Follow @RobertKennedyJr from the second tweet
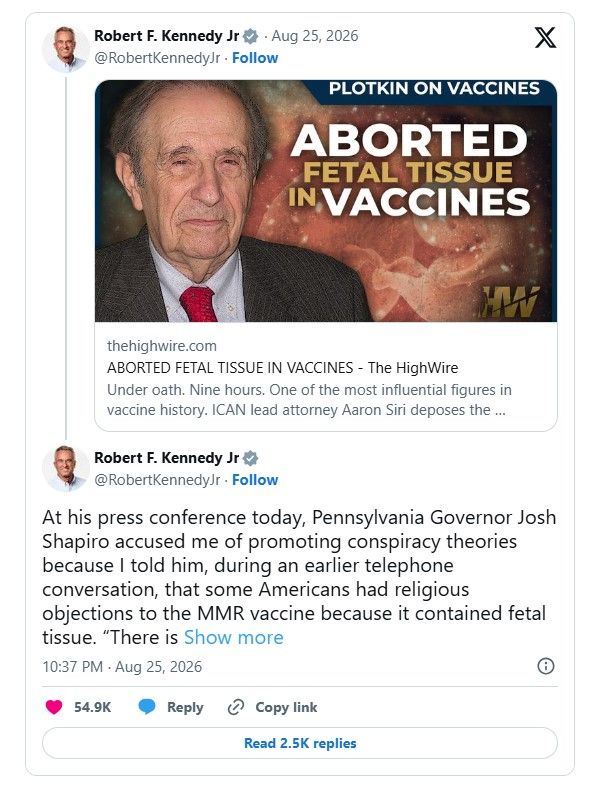Screen dimensions: 593x790 255,480
